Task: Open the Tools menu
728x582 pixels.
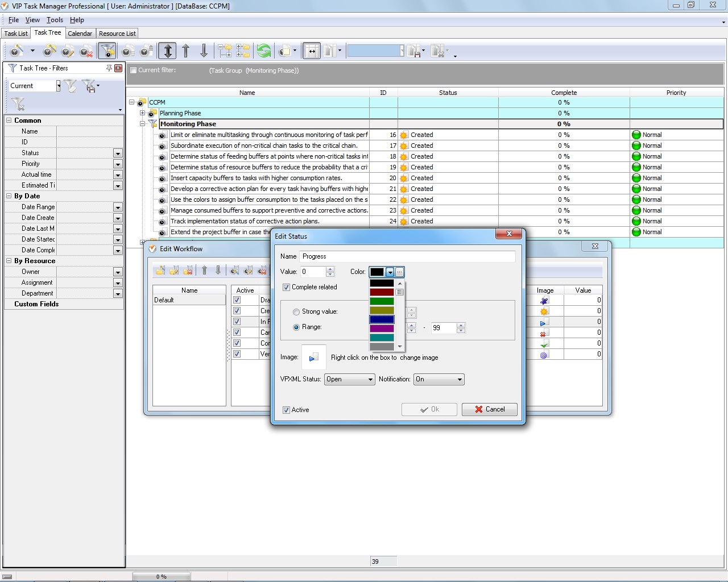Action: click(x=55, y=20)
